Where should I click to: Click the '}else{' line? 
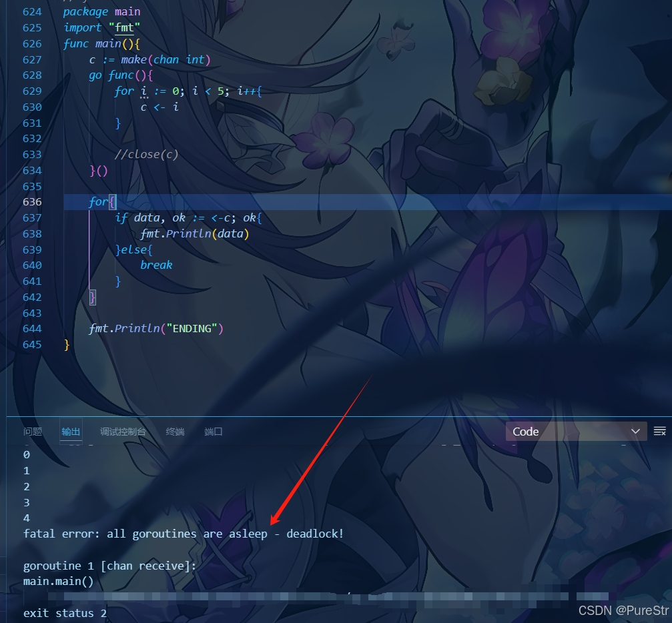pos(133,249)
